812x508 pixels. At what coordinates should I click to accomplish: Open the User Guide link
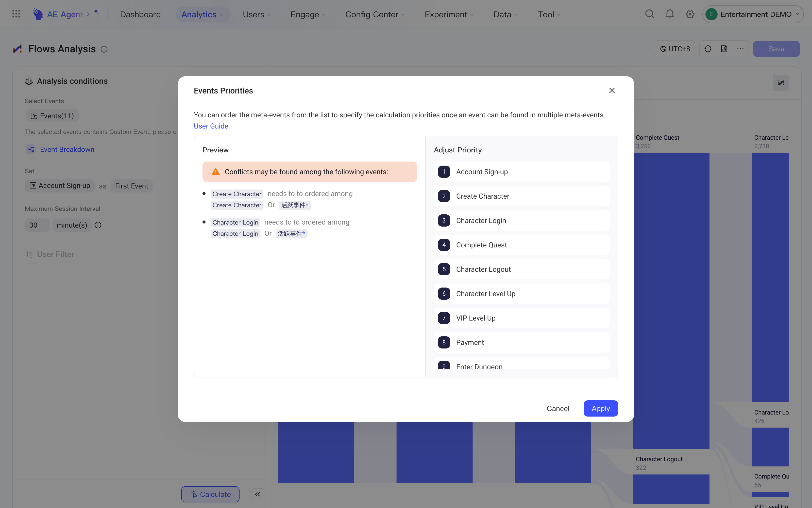pos(211,126)
